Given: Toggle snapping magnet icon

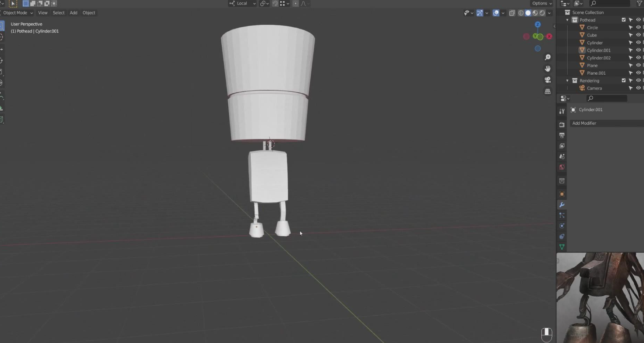Looking at the screenshot, I should (275, 3).
